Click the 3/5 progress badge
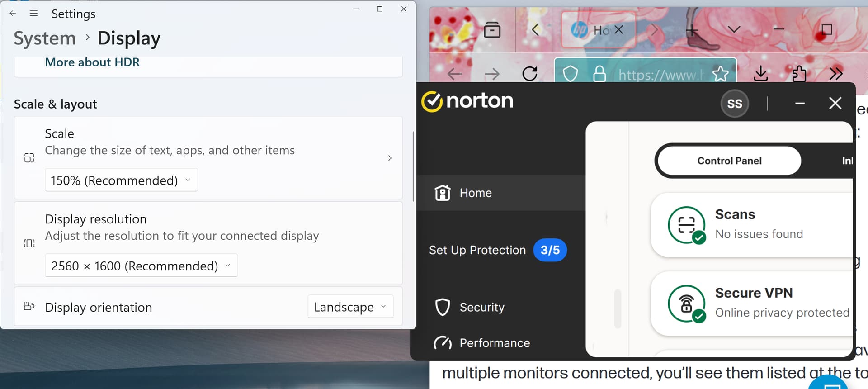 pos(550,250)
